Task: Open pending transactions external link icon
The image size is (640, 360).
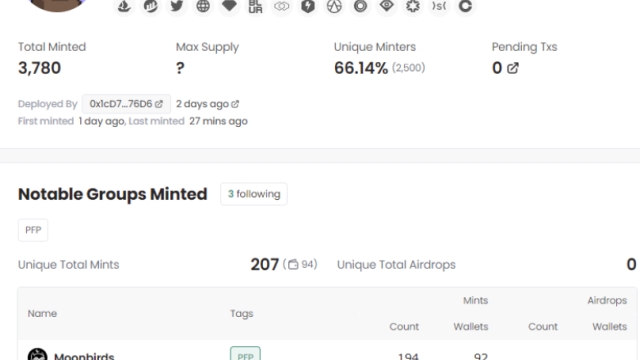Action: coord(513,68)
